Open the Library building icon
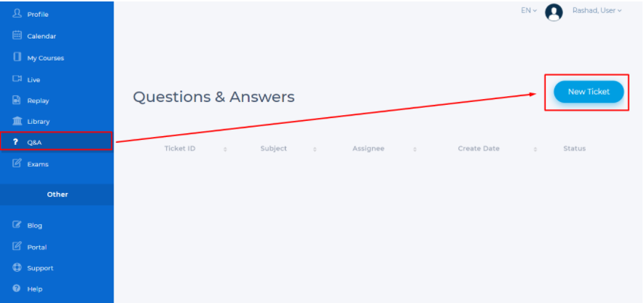Screen dimensions: 644x303 pyautogui.click(x=17, y=121)
